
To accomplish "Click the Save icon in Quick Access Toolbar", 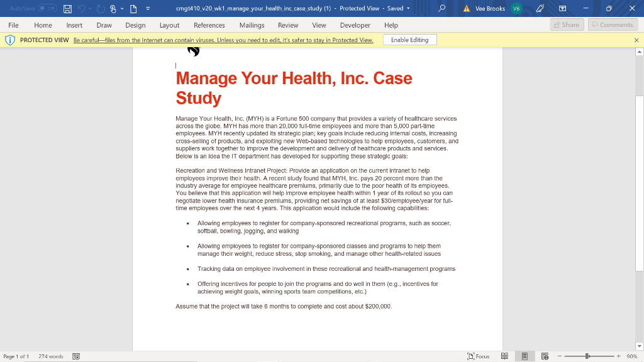I will click(x=67, y=9).
